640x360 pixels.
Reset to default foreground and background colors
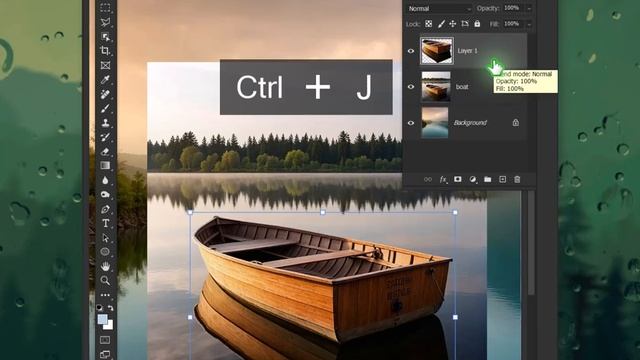100,307
